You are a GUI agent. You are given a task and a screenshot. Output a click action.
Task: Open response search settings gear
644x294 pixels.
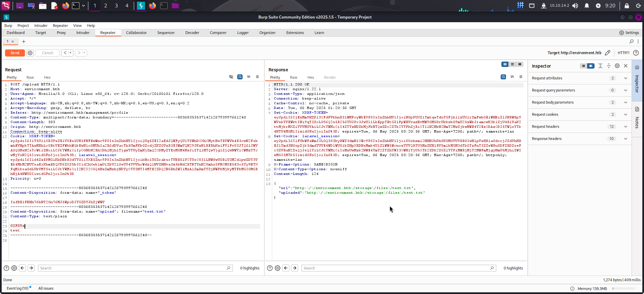(x=278, y=268)
